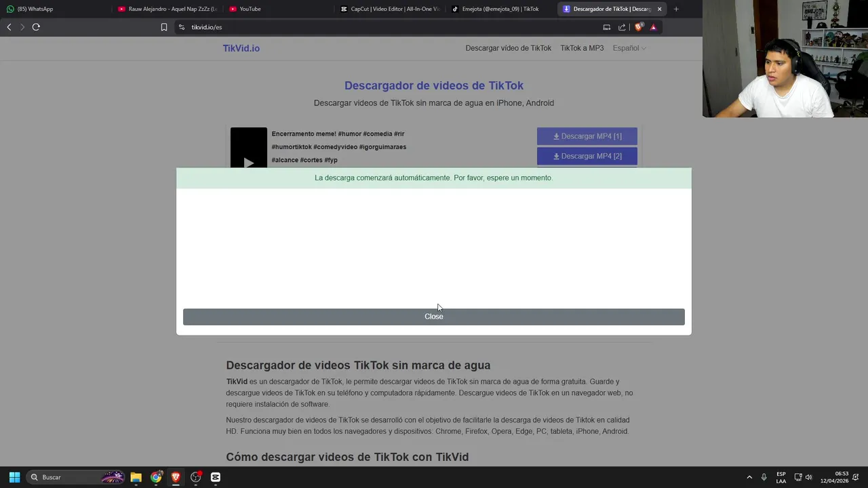Viewport: 868px width, 488px height.
Task: Open Descargar vídeo de TikTok link
Action: click(508, 48)
